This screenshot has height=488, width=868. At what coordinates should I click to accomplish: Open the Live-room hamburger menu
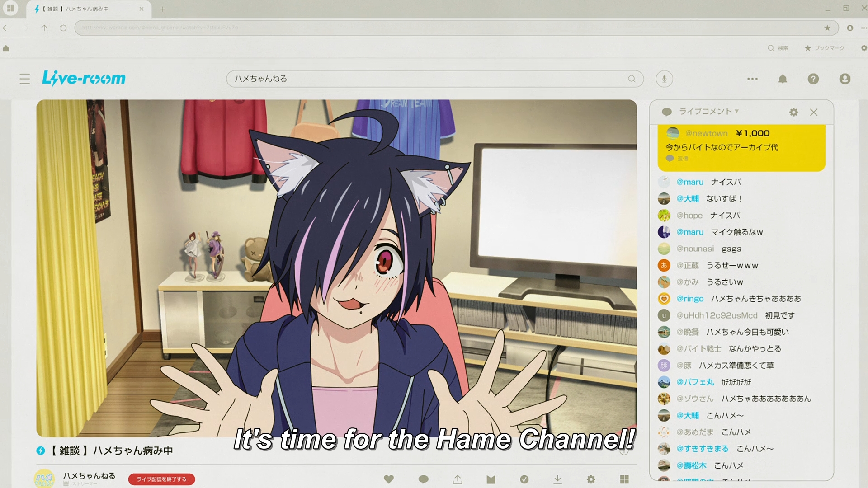coord(25,79)
